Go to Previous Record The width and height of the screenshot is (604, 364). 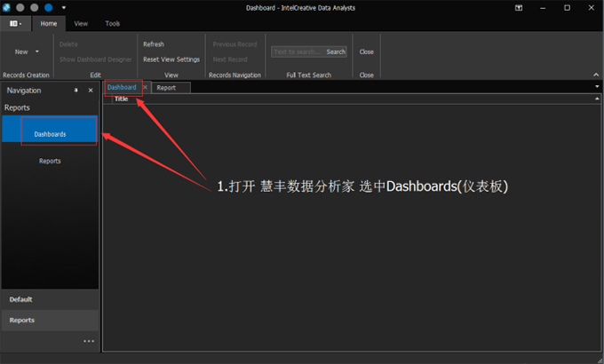click(x=234, y=44)
